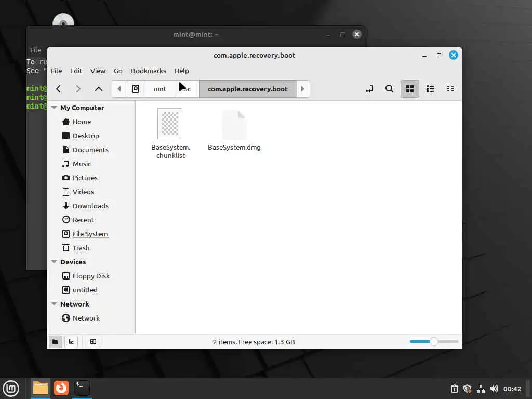Open the Edit menu
Viewport: 532px width, 399px height.
click(76, 71)
